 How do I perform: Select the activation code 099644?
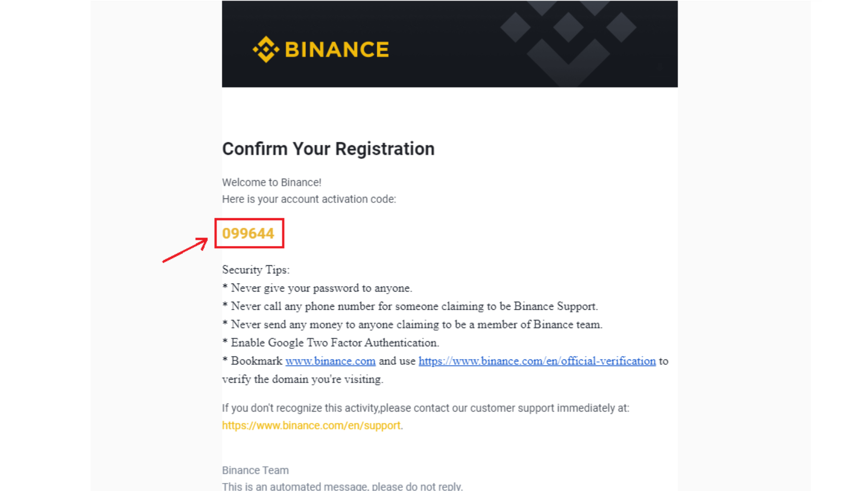[248, 233]
